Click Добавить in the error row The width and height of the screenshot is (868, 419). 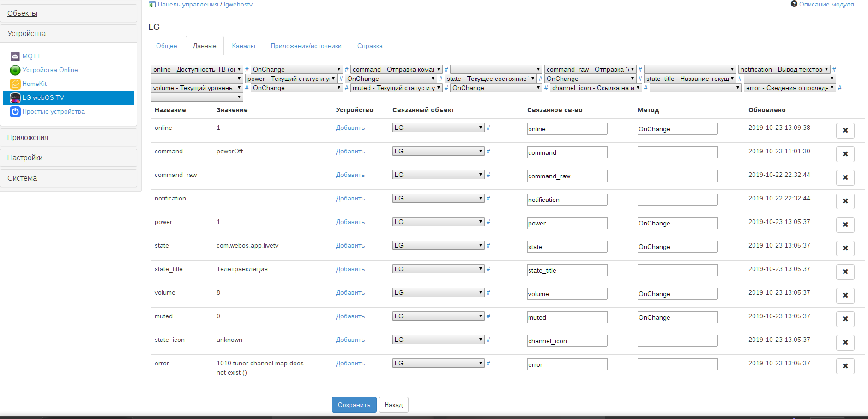350,364
